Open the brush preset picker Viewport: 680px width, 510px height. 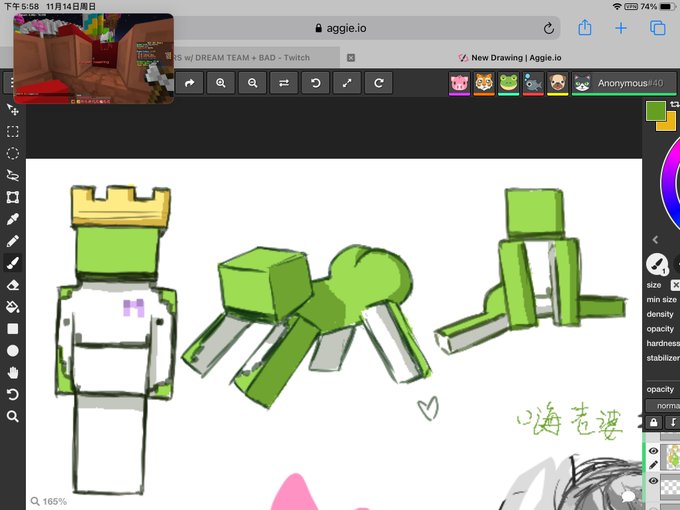click(657, 264)
